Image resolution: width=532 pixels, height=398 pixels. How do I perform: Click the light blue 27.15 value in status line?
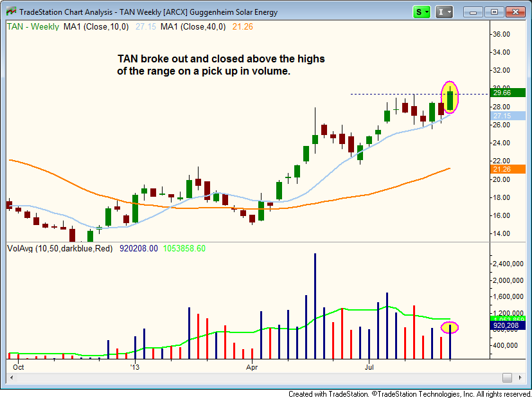(146, 27)
